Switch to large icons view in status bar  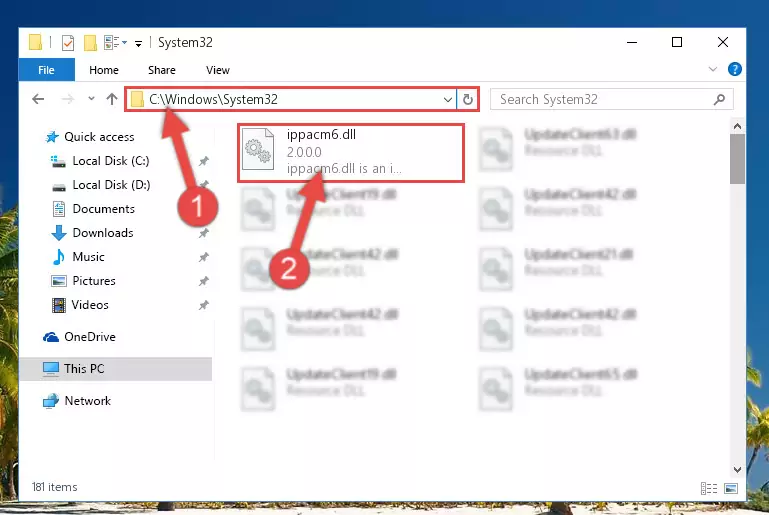click(731, 489)
